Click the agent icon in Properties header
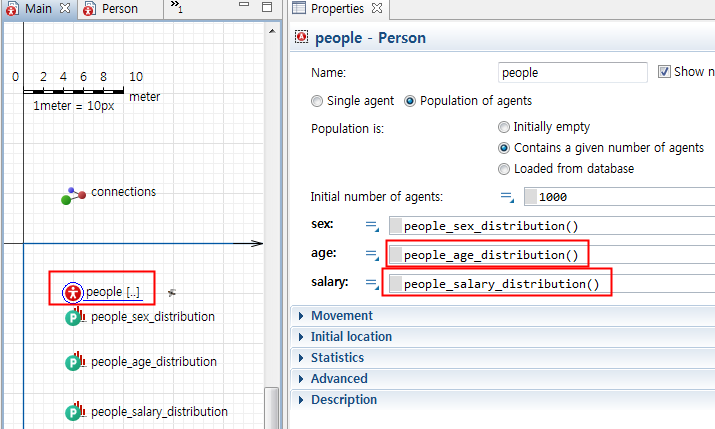Screen dimensions: 715x429 coord(301,37)
